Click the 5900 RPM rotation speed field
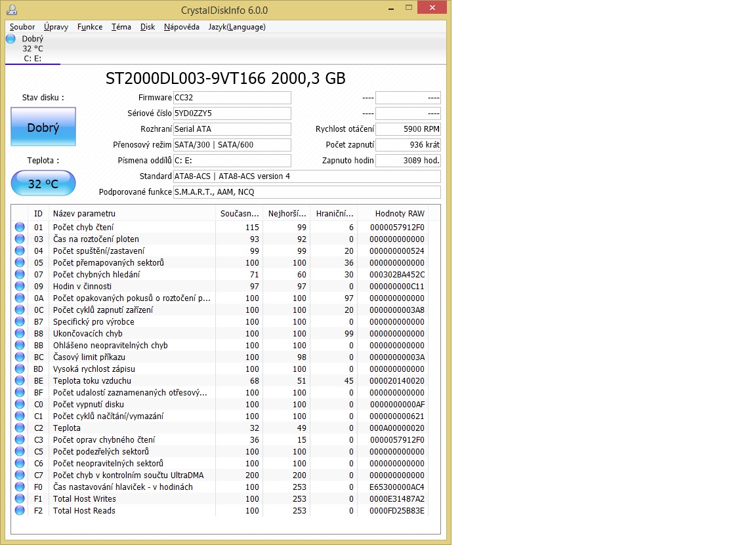This screenshot has height=545, width=756. click(408, 129)
